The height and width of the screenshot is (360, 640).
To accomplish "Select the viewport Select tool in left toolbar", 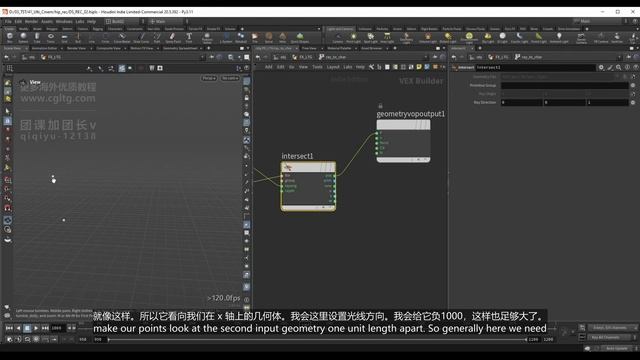I will pyautogui.click(x=7, y=111).
